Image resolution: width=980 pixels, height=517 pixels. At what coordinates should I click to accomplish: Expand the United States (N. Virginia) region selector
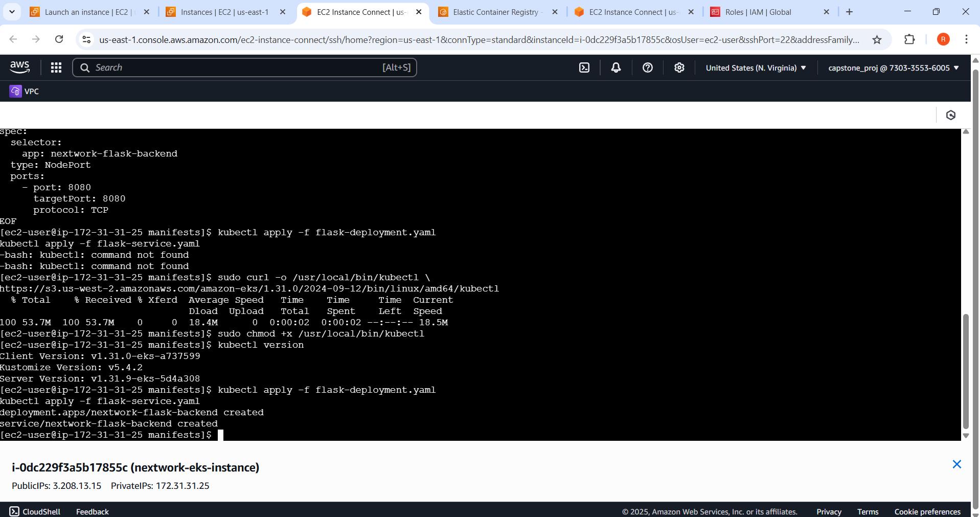[x=756, y=68]
